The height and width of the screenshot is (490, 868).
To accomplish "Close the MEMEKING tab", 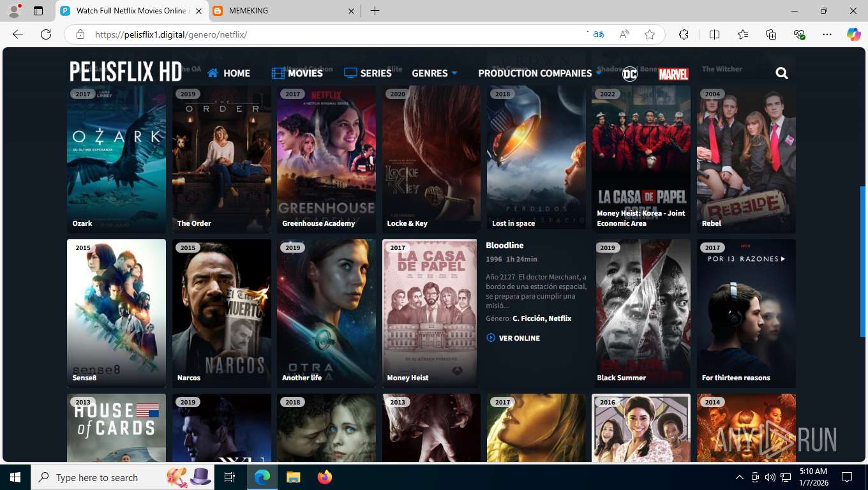I will click(351, 11).
